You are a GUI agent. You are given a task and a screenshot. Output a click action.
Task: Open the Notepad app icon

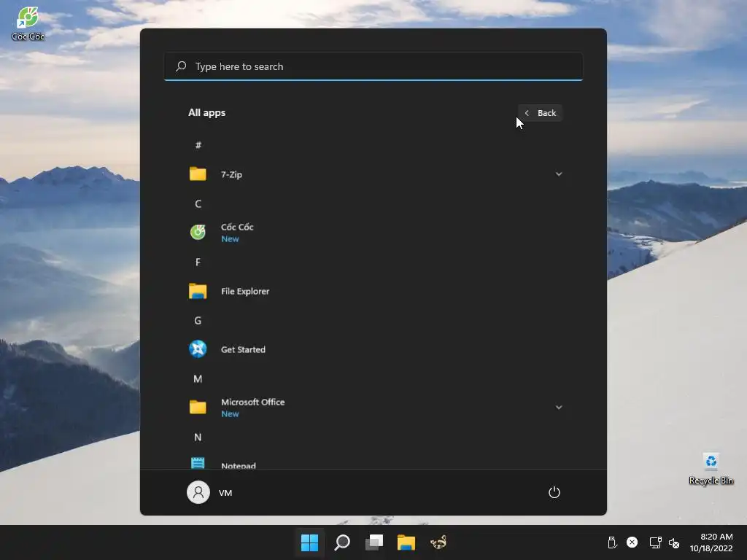coord(198,463)
